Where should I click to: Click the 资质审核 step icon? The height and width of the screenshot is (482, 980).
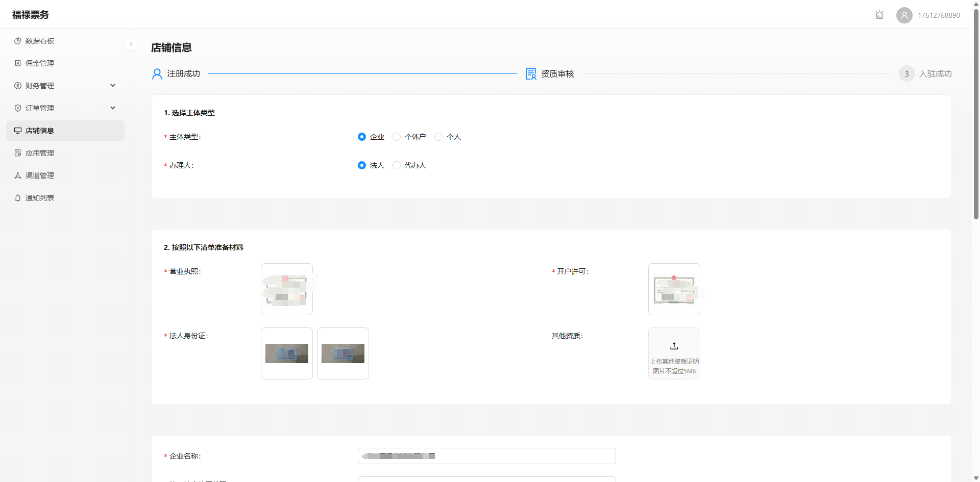(x=531, y=74)
